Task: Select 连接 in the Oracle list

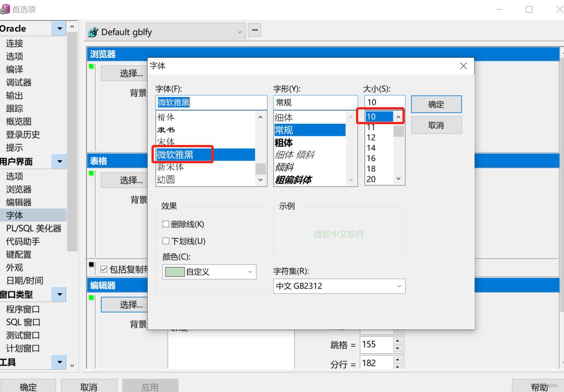Action: click(x=14, y=43)
